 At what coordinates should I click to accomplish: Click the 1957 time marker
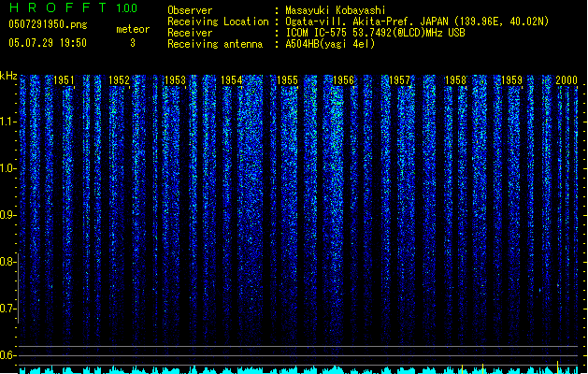pos(399,80)
